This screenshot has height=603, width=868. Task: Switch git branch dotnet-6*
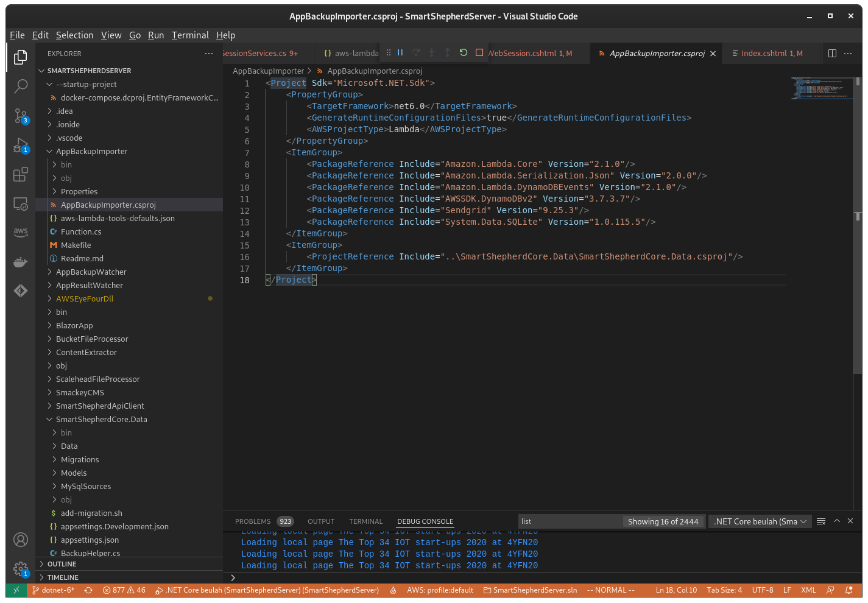(x=54, y=590)
